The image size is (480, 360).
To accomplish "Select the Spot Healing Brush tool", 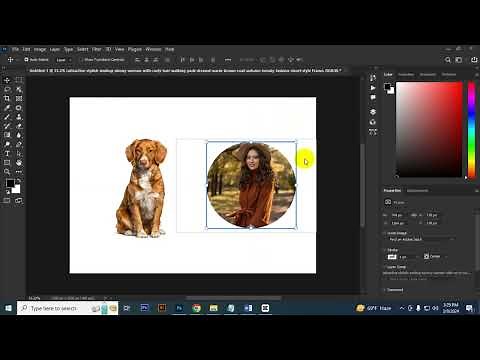I will click(x=19, y=108).
